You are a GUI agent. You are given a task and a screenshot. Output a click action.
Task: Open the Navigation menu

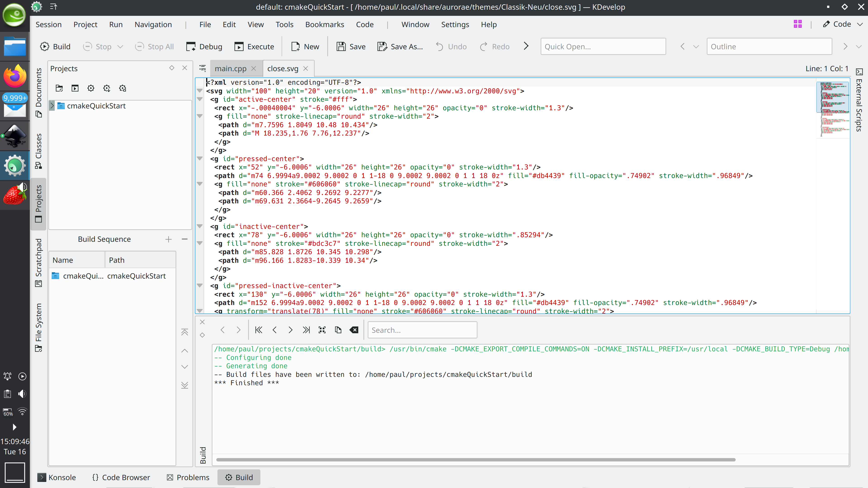pos(153,25)
